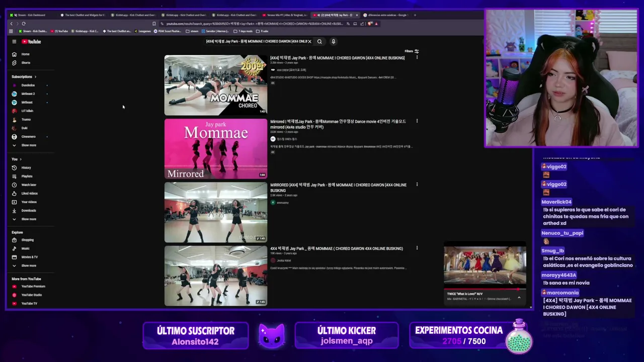Open LIT killah subscription channel
The image size is (644, 362).
[23, 111]
